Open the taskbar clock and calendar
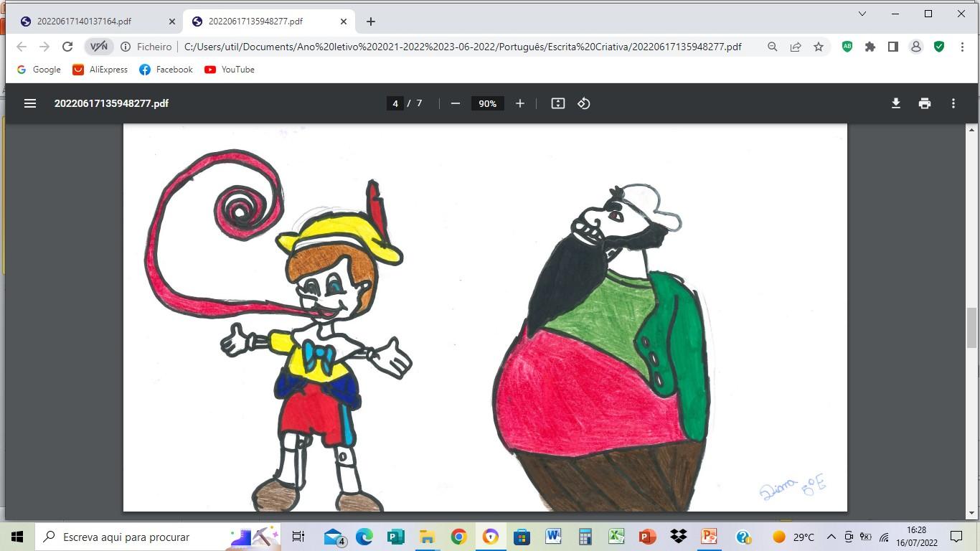Viewport: 980px width, 551px height. [916, 537]
